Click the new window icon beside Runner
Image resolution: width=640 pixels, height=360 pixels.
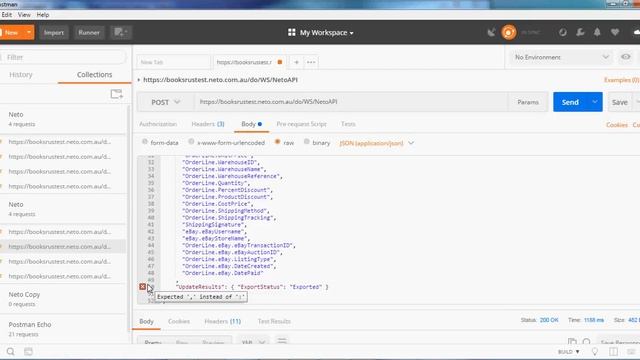tap(121, 32)
